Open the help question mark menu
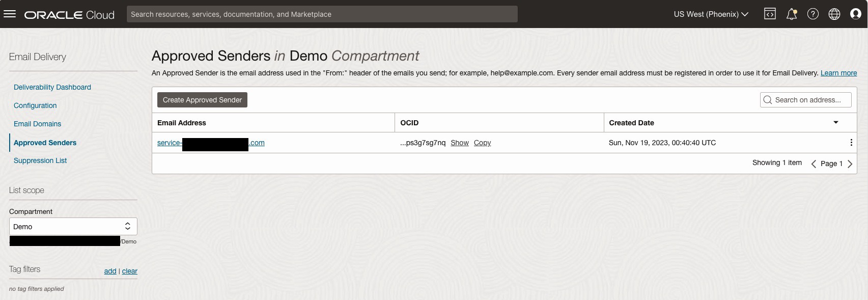The width and height of the screenshot is (868, 300). click(813, 14)
